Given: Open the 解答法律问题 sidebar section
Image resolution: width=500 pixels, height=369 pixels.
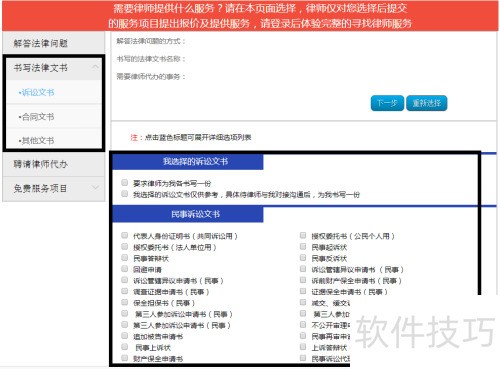Looking at the screenshot, I should [53, 43].
